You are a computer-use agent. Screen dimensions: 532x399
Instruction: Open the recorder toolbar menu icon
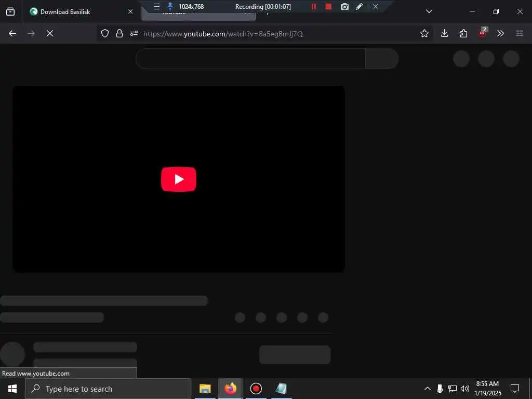[x=156, y=6]
